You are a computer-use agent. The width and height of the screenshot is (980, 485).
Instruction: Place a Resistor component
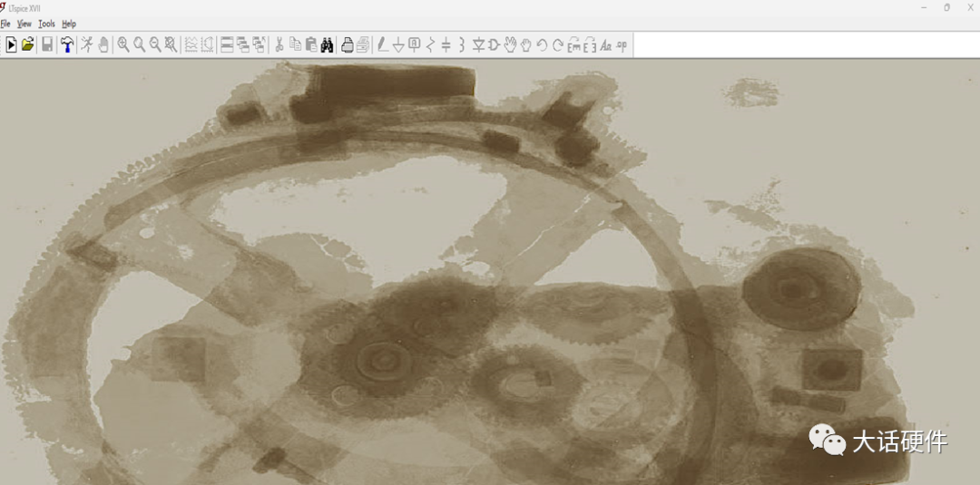point(430,44)
